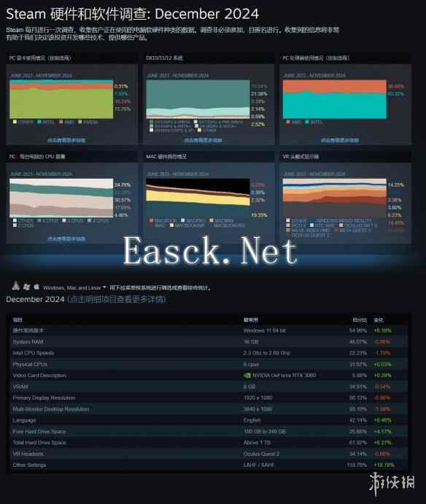Click the December 2024 section heading
426x504 pixels.
click(x=35, y=300)
